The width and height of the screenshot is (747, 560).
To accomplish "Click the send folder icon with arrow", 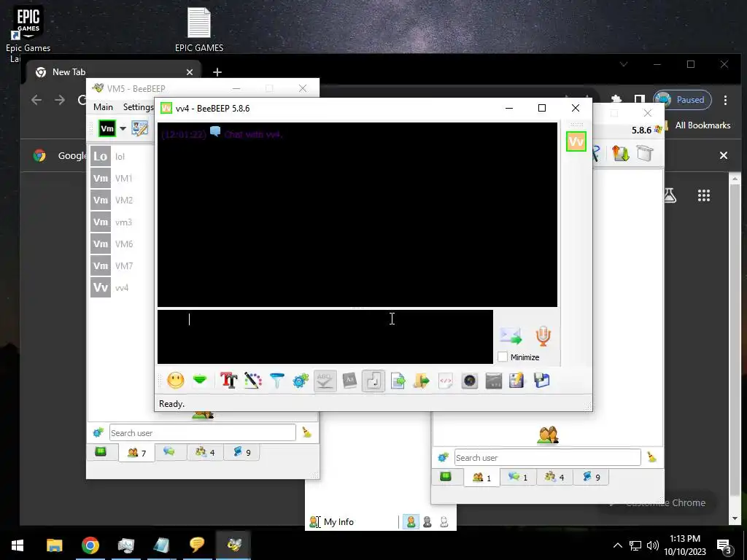I will coord(421,381).
